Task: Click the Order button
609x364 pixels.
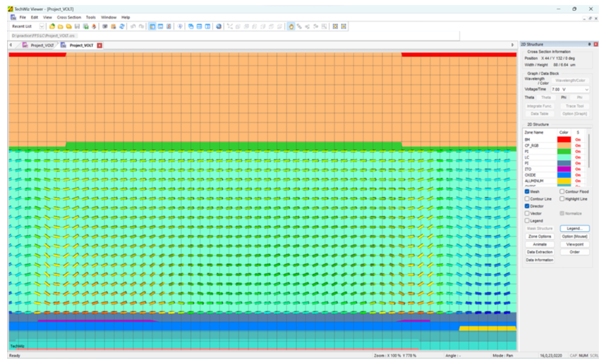Action: pos(575,252)
